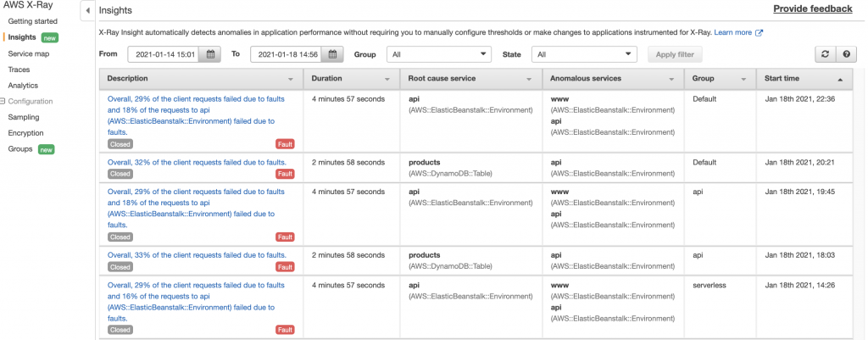Viewport: 868px width, 340px height.
Task: Click the Learn more link
Action: coord(733,33)
